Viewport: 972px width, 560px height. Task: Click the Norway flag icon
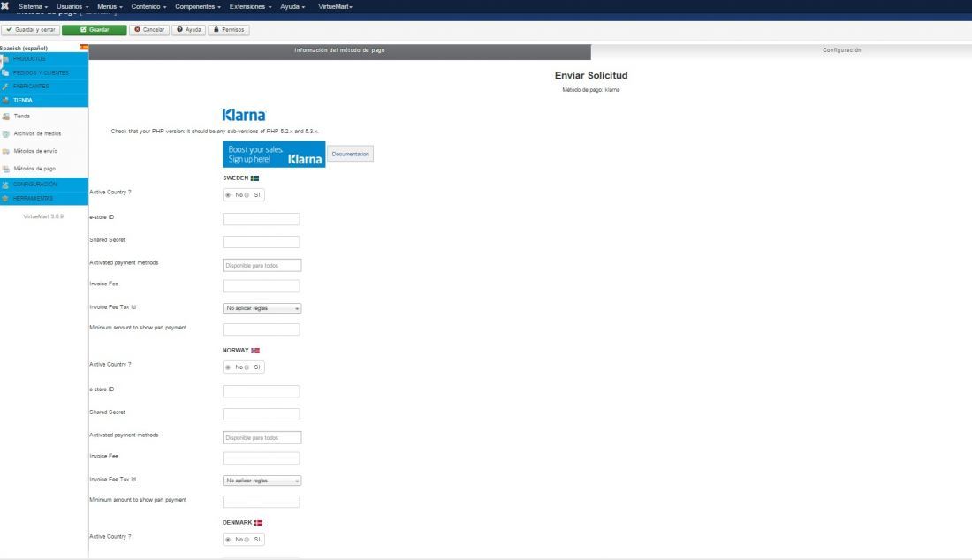(255, 351)
